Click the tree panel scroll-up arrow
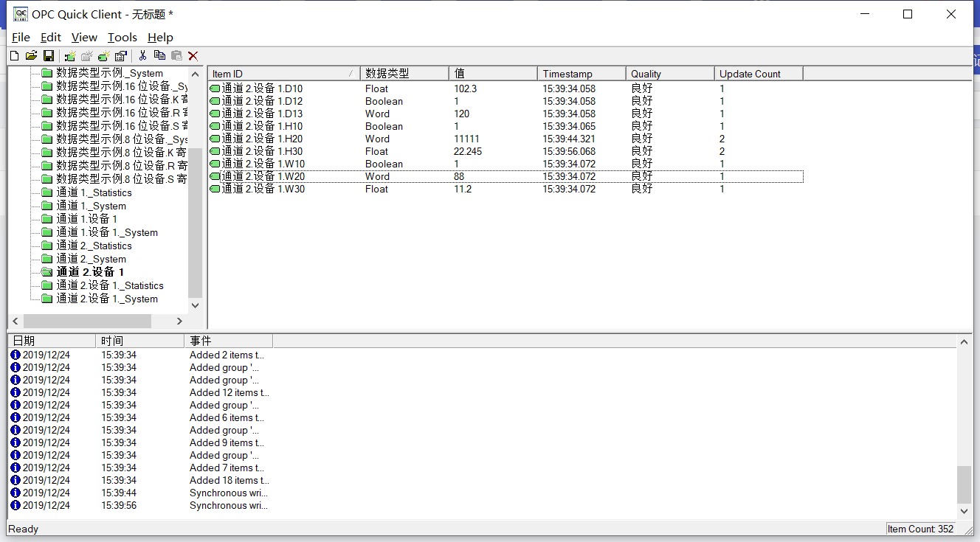The height and width of the screenshot is (542, 980). pyautogui.click(x=196, y=74)
